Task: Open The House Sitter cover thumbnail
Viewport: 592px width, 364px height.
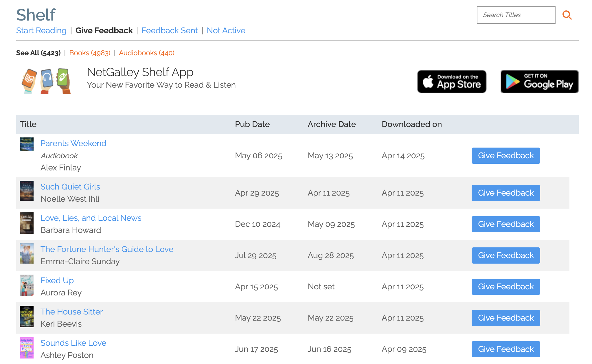Action: pyautogui.click(x=27, y=317)
